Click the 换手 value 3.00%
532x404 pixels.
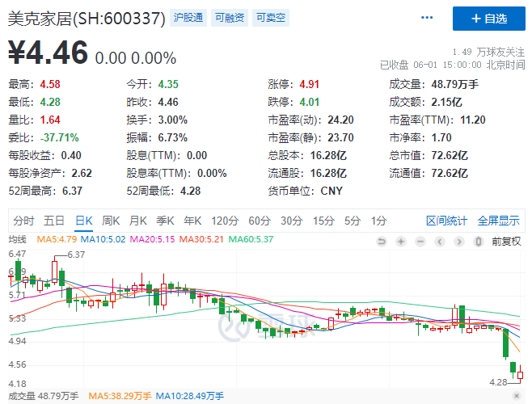[x=173, y=120]
